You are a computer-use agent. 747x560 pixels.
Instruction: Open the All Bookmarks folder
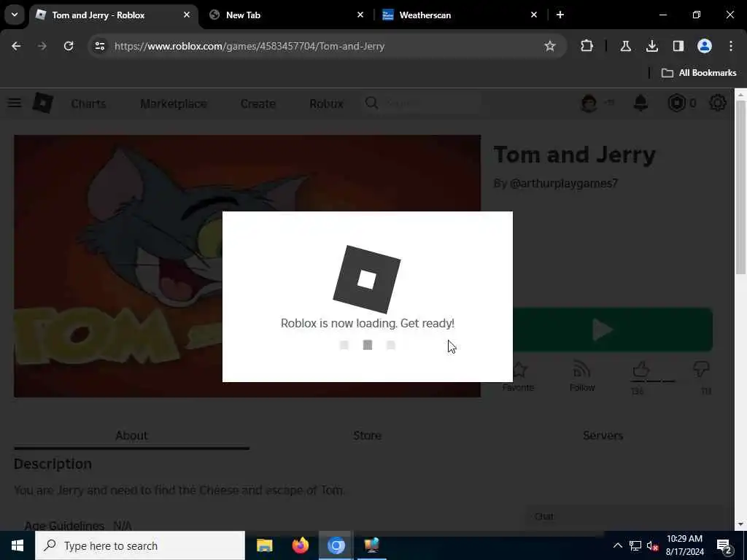(699, 73)
